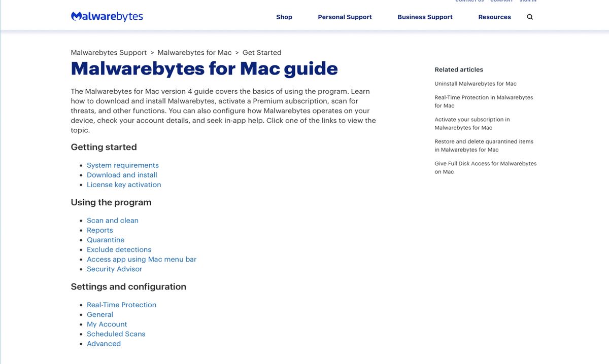Open the Security Advisor article
This screenshot has height=364, width=609.
(x=114, y=269)
